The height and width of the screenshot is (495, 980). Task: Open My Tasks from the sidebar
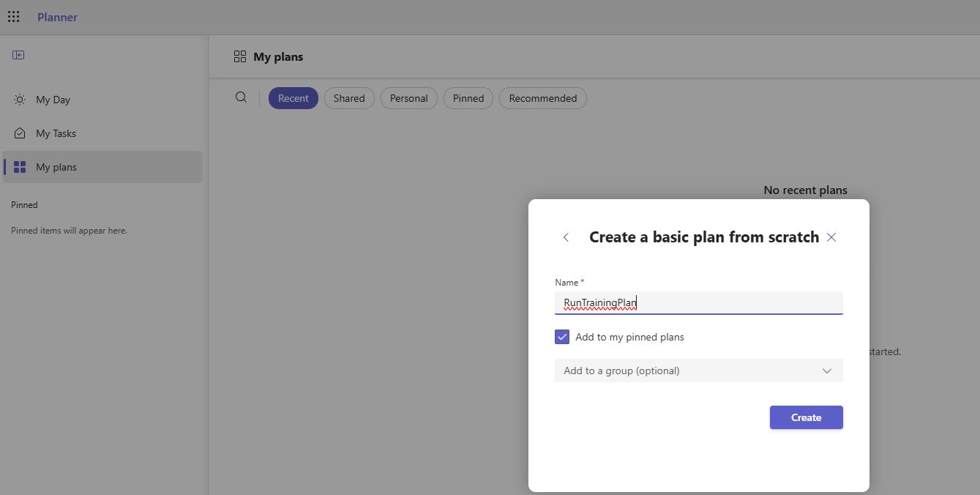click(x=56, y=133)
